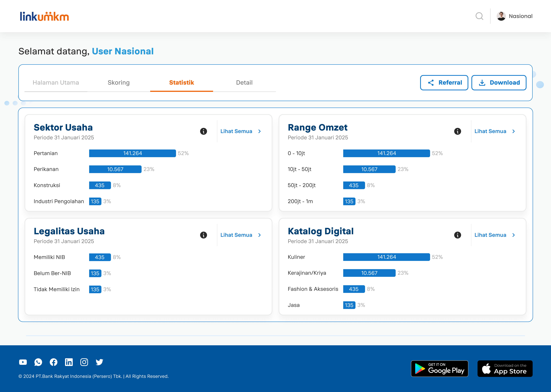Click the Tidak Memiliki Izin 135 bar
The height and width of the screenshot is (392, 551).
click(95, 289)
